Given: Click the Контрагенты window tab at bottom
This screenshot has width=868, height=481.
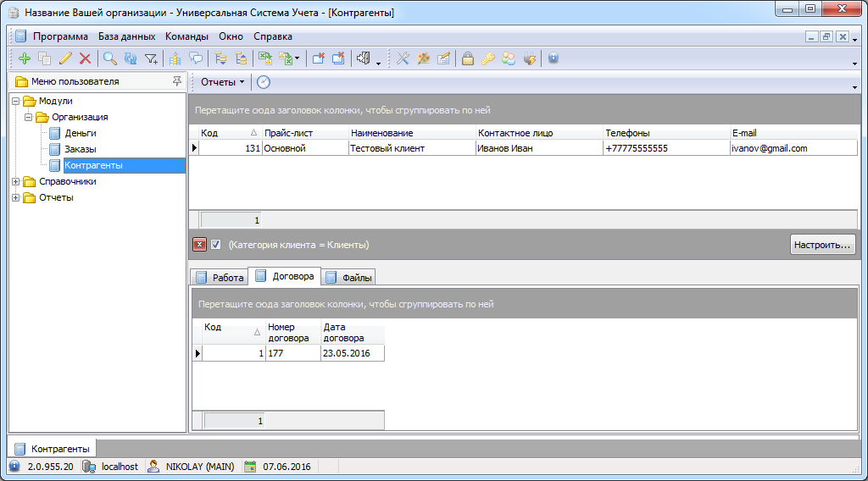Looking at the screenshot, I should pos(52,448).
